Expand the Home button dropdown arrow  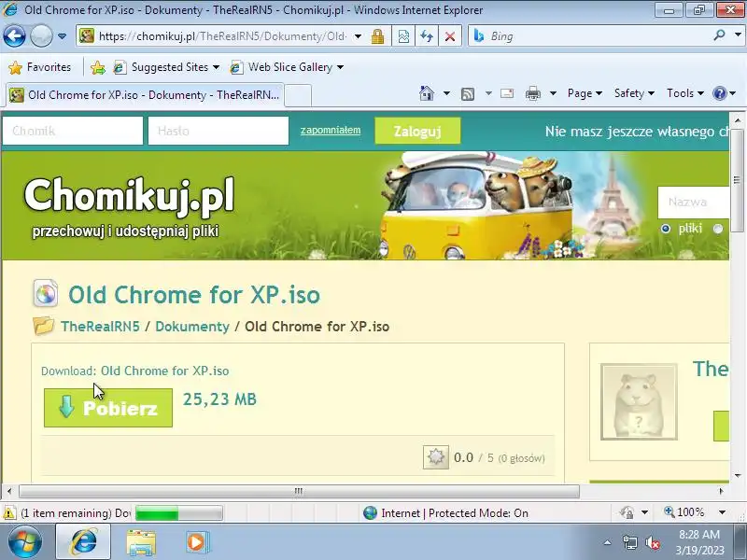tap(446, 93)
